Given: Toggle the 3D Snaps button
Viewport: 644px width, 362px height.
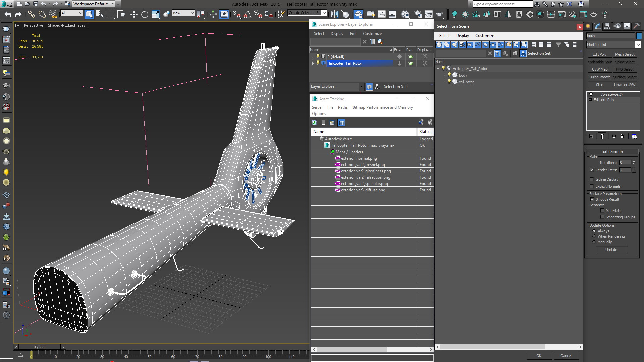Looking at the screenshot, I should coord(236,14).
